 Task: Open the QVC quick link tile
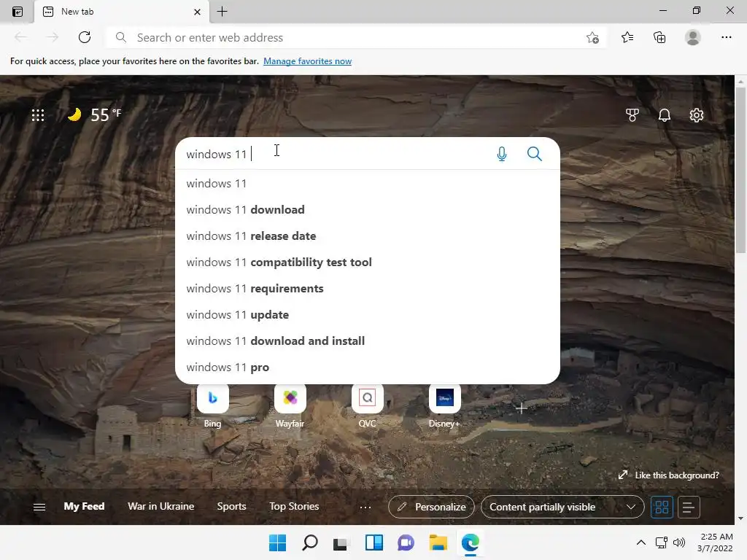tap(368, 405)
